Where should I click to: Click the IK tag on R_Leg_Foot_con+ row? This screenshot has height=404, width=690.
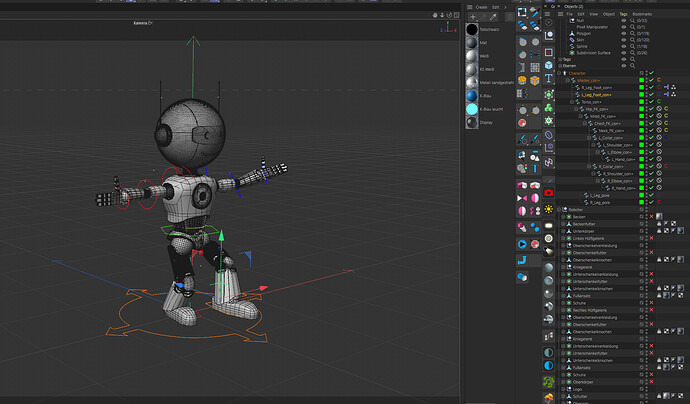pyautogui.click(x=666, y=87)
